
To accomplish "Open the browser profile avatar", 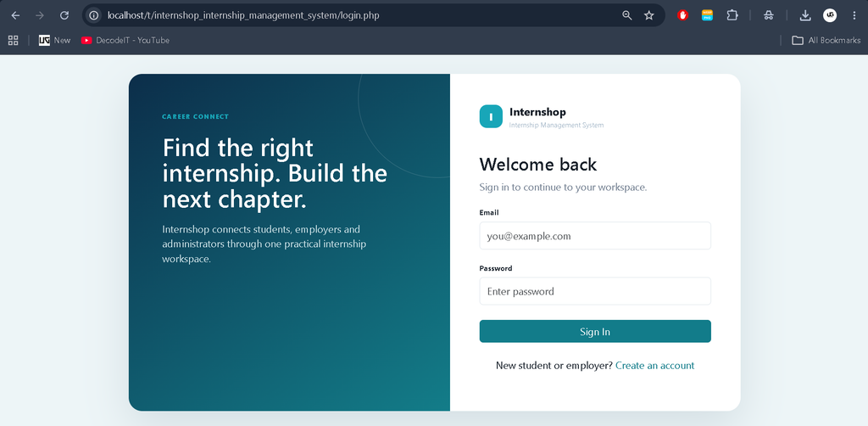I will point(829,15).
